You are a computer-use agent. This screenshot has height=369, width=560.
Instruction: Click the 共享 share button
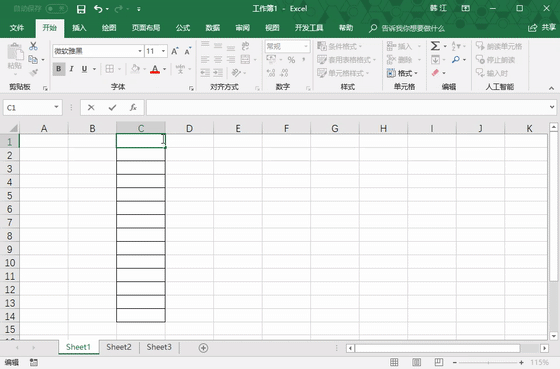pyautogui.click(x=542, y=28)
